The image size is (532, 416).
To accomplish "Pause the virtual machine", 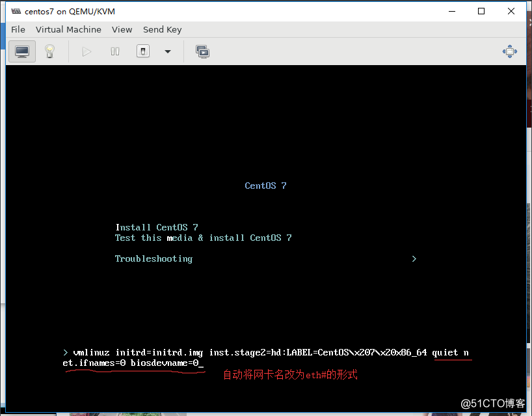I will tap(115, 51).
